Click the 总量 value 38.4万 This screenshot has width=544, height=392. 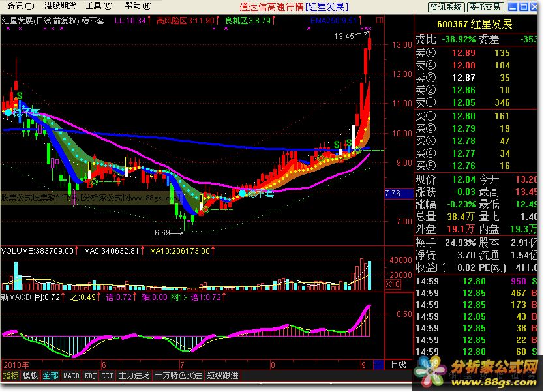[x=461, y=217]
